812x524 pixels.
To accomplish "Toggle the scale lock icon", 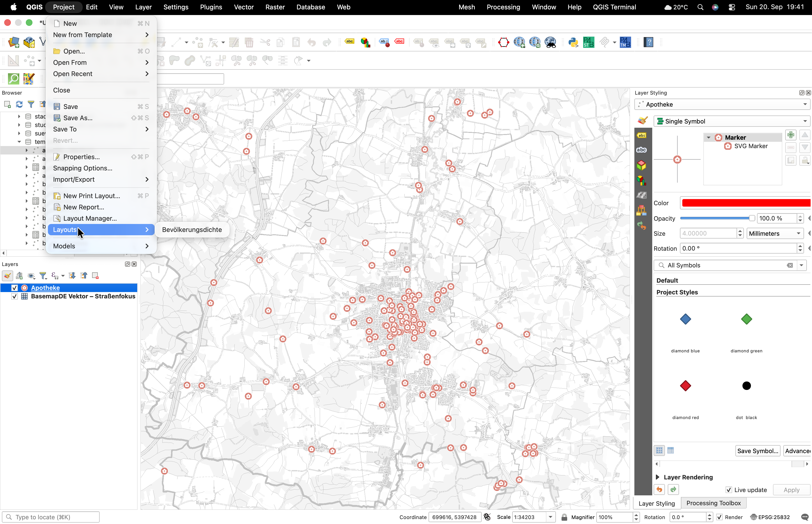I will click(564, 517).
